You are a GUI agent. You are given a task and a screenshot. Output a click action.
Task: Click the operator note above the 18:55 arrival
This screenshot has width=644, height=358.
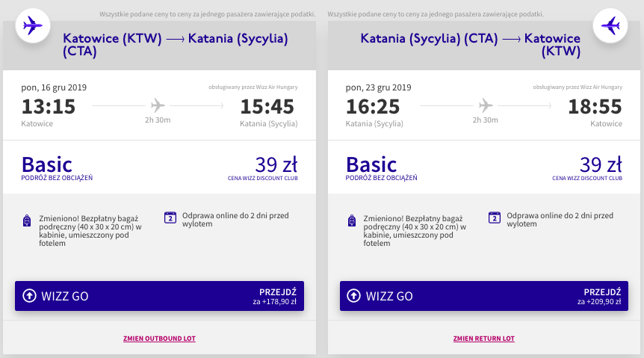[x=578, y=87]
